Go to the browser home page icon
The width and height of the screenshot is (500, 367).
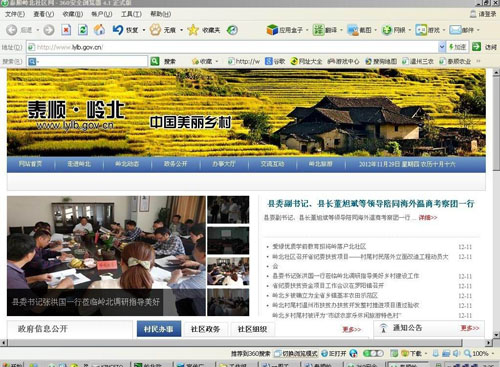[x=99, y=30]
